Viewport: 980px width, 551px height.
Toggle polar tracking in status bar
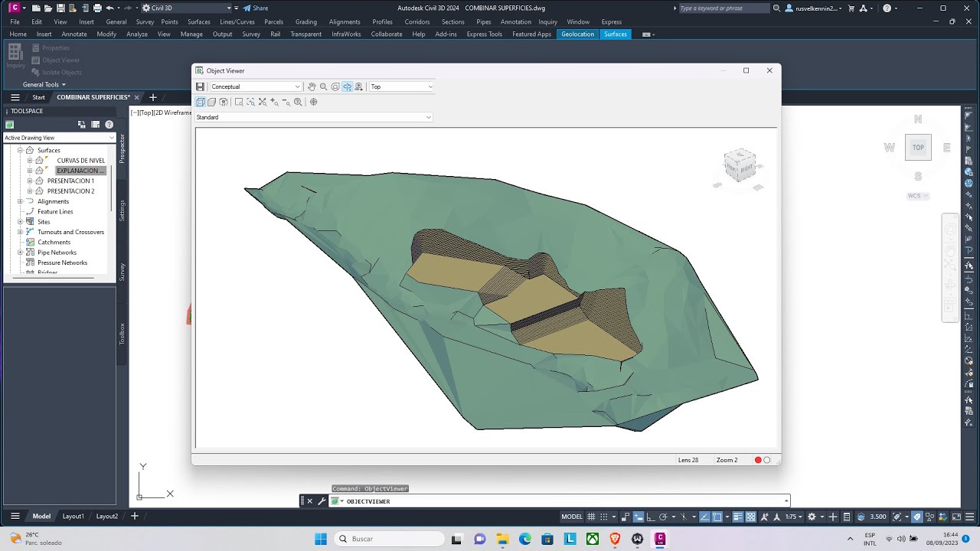tap(663, 517)
